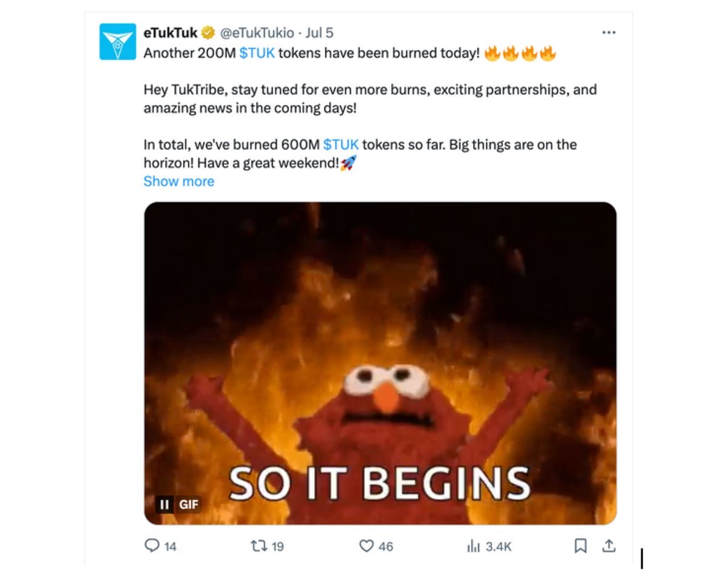728x588 pixels.
Task: Click the $TUK cashtag in the first line
Action: [257, 53]
